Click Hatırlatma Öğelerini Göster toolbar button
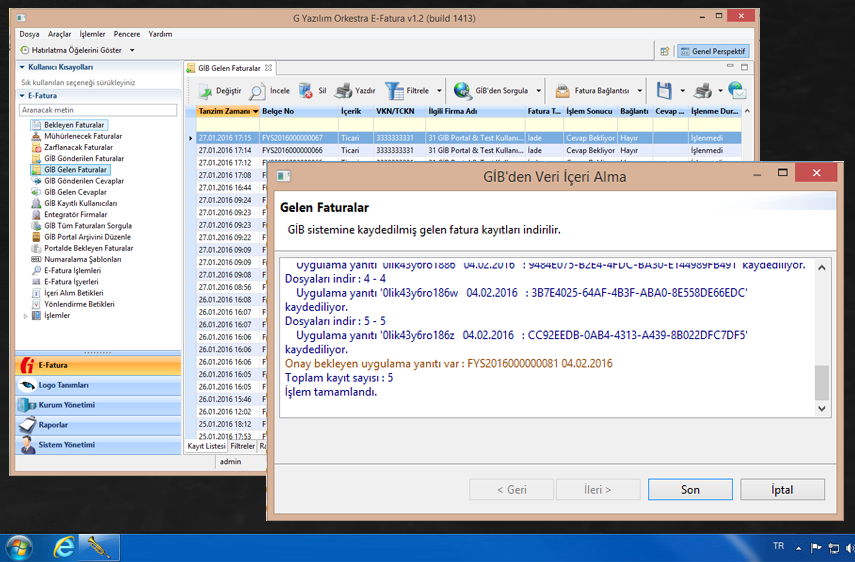Screen dimensions: 855x562 [x=71, y=50]
